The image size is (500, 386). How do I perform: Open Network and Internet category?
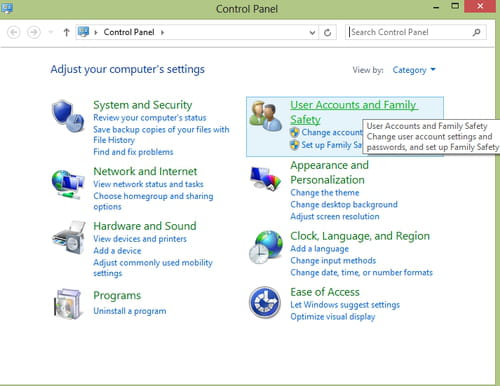click(145, 171)
